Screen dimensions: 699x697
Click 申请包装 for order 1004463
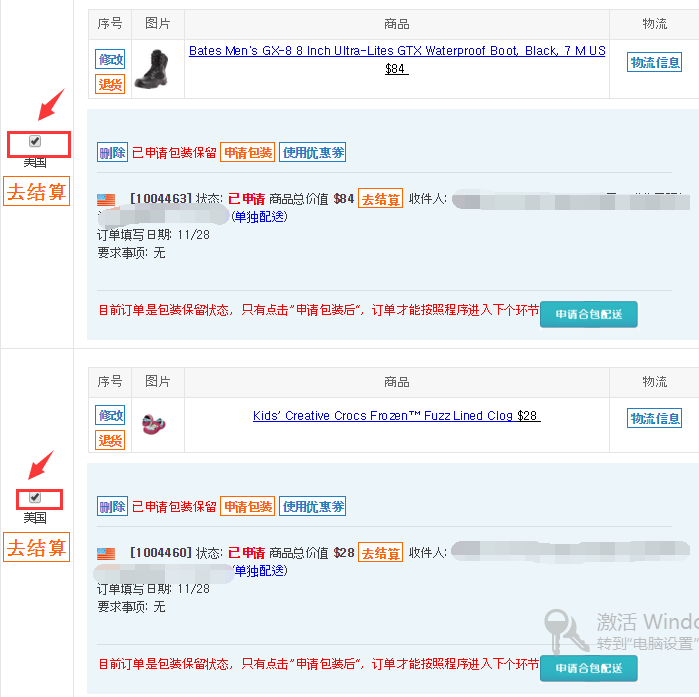pos(247,152)
